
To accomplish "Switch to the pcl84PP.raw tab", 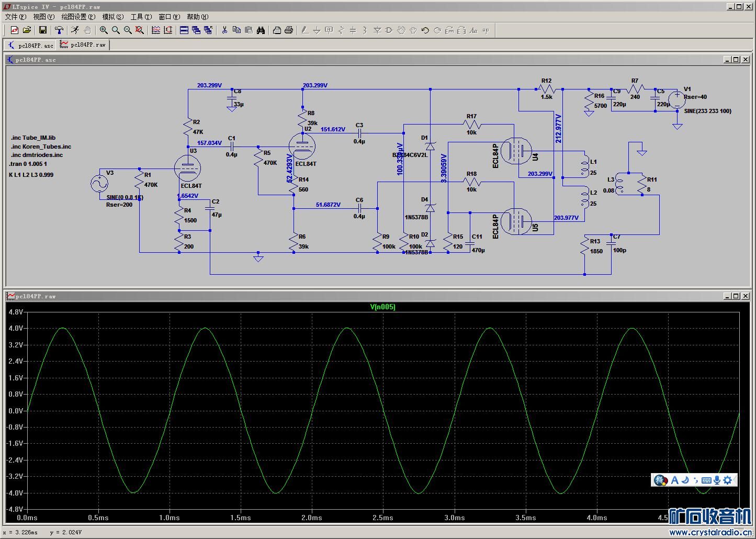I will point(83,45).
